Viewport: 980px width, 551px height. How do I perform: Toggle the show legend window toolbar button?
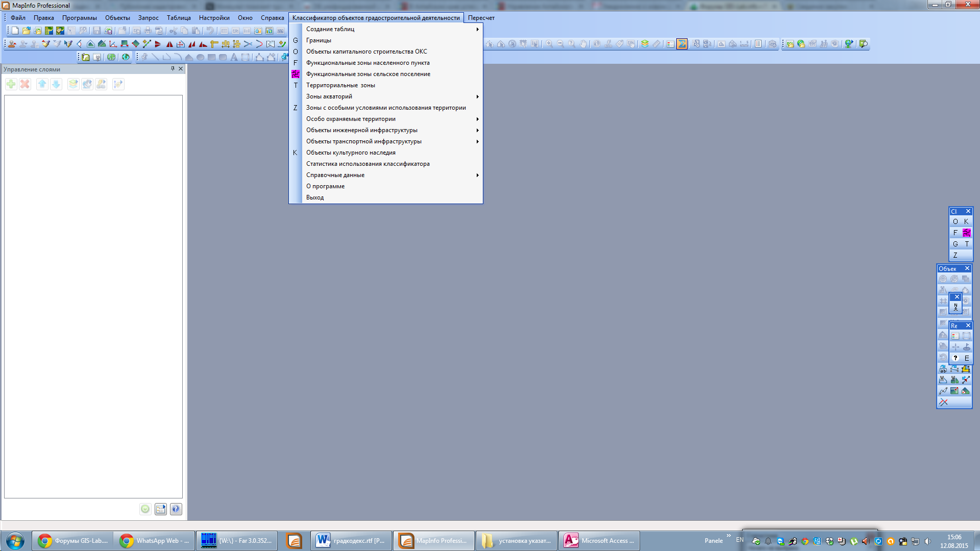pyautogui.click(x=670, y=44)
